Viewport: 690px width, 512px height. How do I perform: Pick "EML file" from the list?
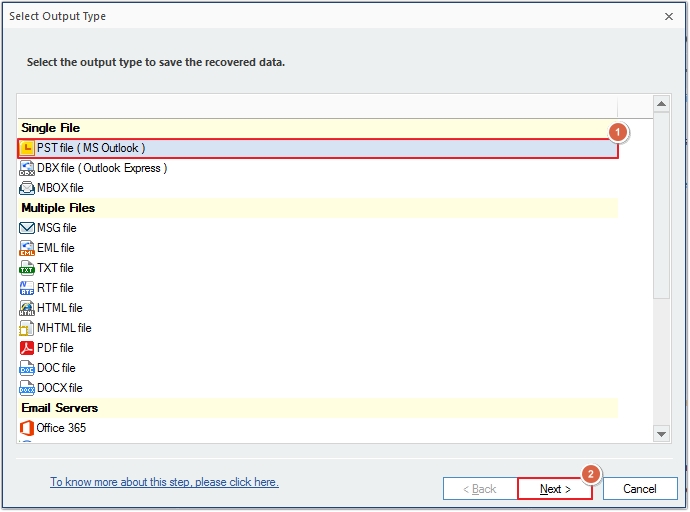click(56, 248)
